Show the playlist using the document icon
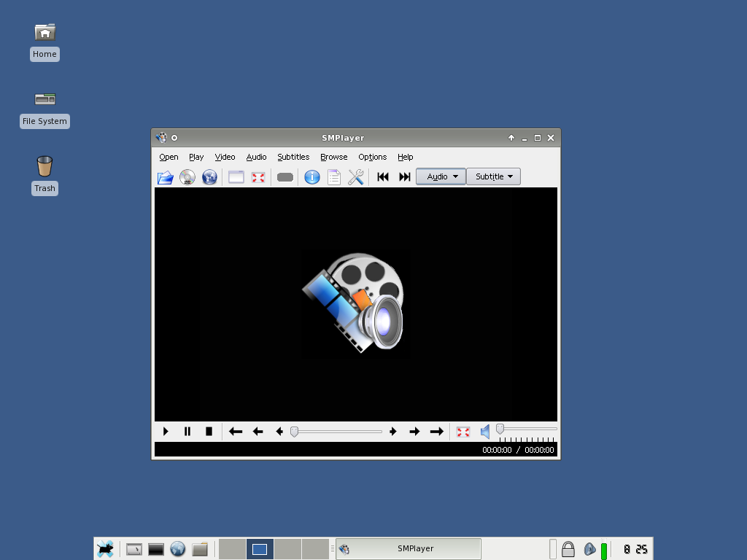Image resolution: width=747 pixels, height=560 pixels. [x=334, y=177]
